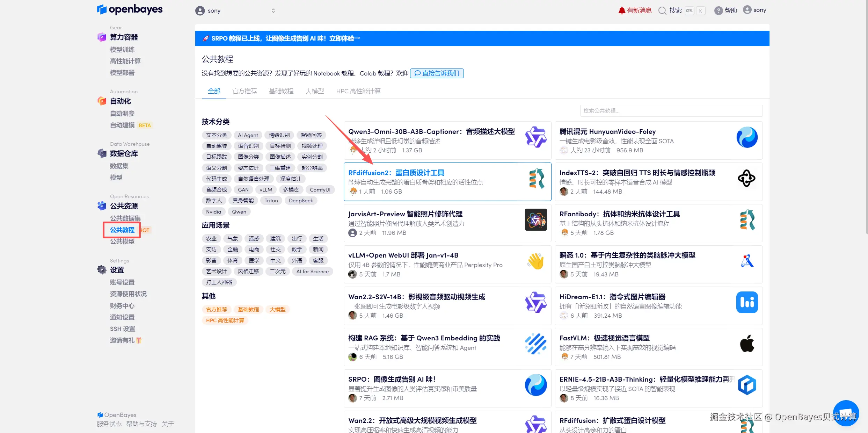868x433 pixels.
Task: Switch to the 官方推荐 tab
Action: coord(245,91)
